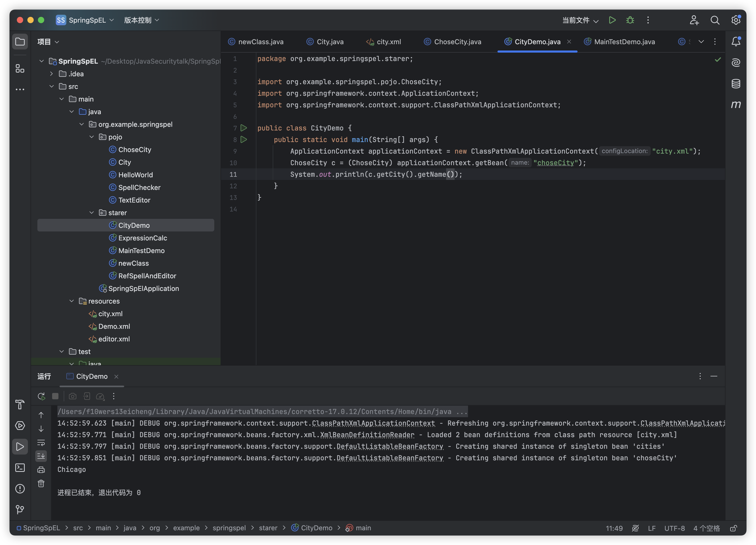Open the AI Assistant spiral icon
This screenshot has width=756, height=545.
736,63
